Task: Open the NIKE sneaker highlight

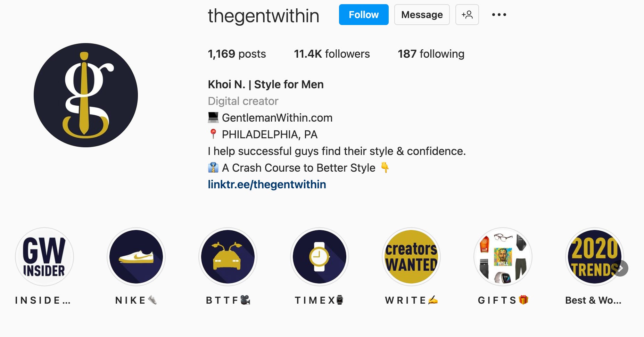Action: [x=136, y=257]
